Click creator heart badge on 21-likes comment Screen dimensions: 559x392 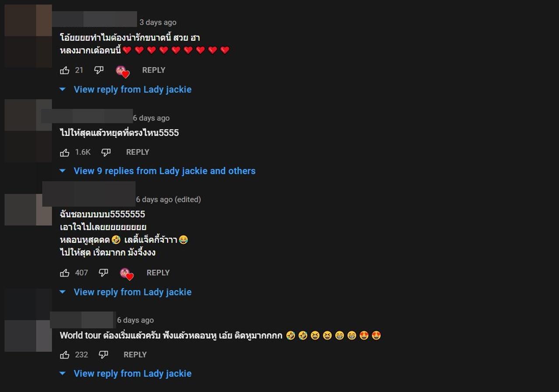pos(123,72)
